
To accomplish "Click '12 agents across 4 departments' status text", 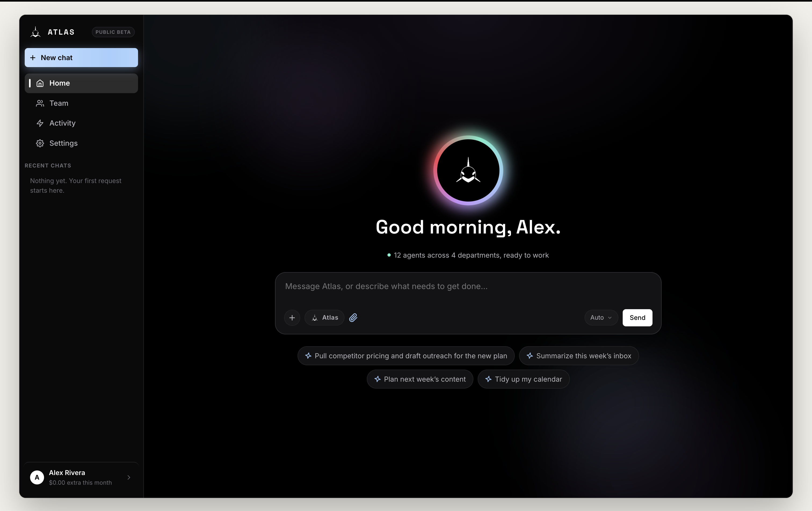I will tap(471, 255).
